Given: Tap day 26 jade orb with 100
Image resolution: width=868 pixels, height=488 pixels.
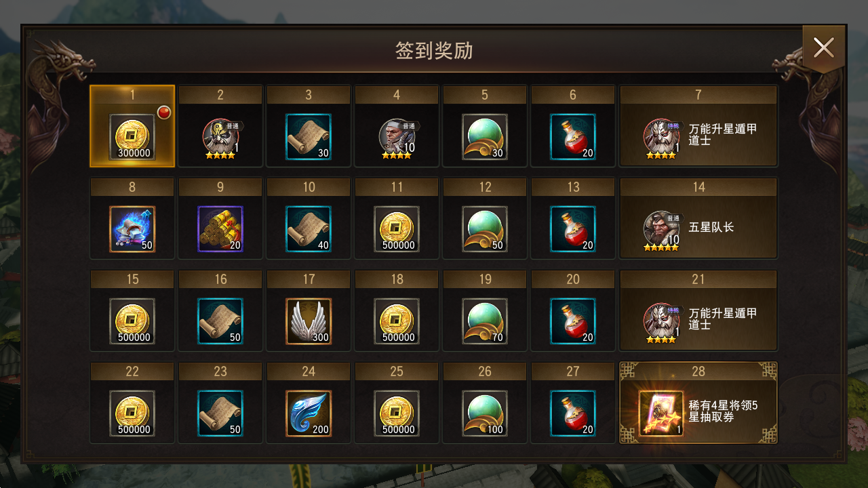Looking at the screenshot, I should (x=485, y=413).
